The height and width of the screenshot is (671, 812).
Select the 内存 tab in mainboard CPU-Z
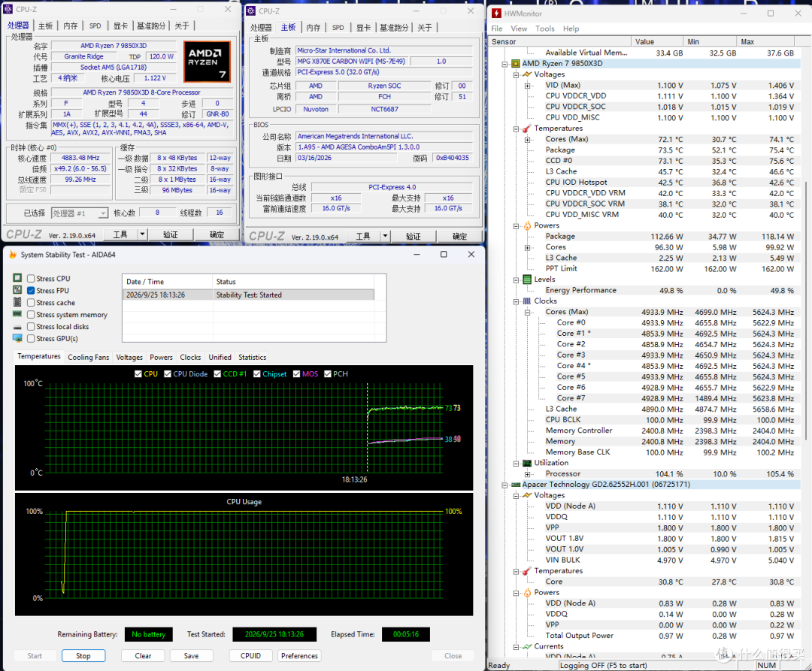pos(313,27)
